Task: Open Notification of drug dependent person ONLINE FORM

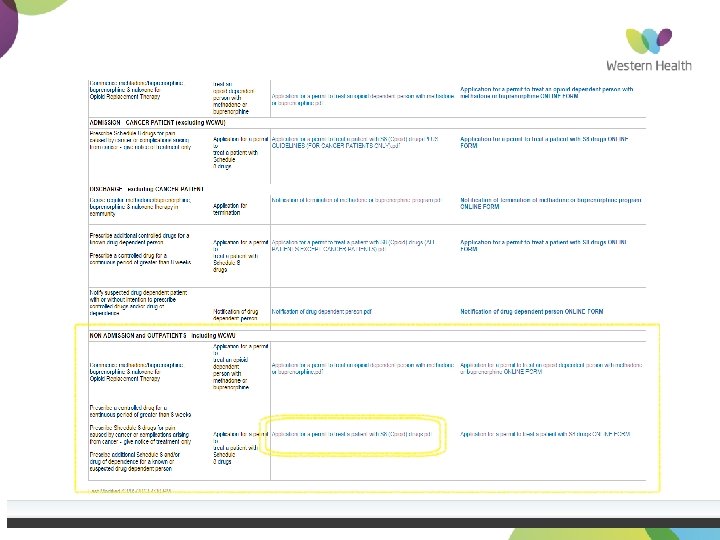Action: (532, 311)
